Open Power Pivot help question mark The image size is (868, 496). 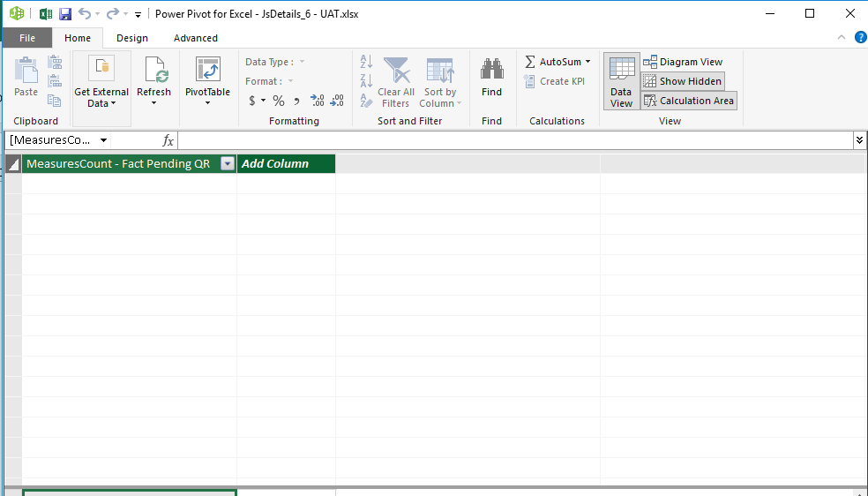point(860,38)
